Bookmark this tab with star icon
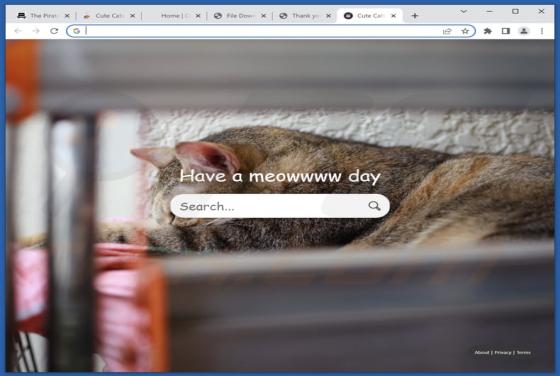 click(465, 31)
